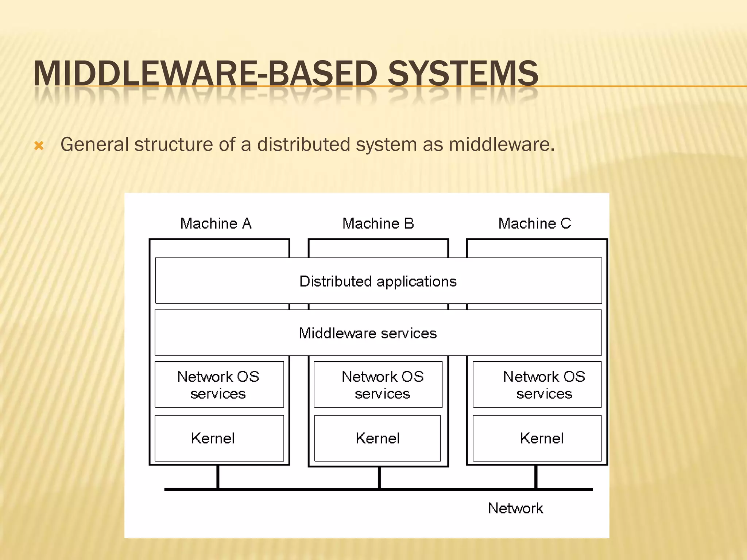Select the Middleware services box
This screenshot has height=560, width=747.
pyautogui.click(x=378, y=333)
